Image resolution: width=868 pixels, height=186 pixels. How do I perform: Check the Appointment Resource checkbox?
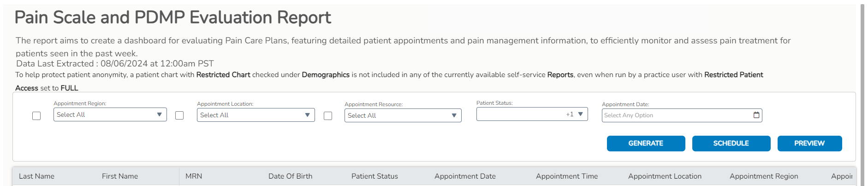(328, 116)
